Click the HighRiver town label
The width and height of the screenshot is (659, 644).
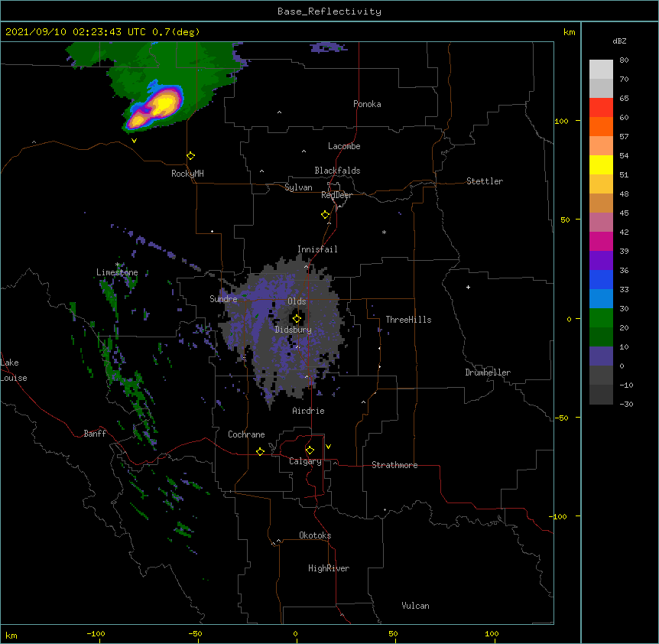pyautogui.click(x=329, y=568)
